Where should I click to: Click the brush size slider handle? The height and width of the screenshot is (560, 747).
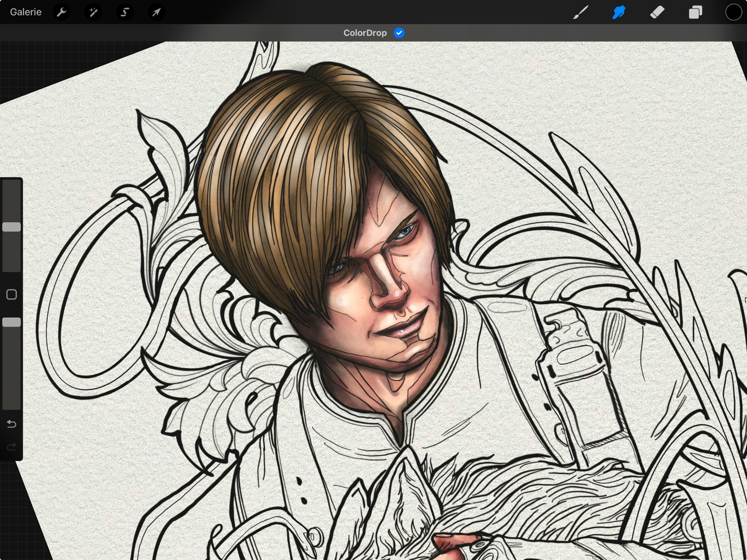12,227
